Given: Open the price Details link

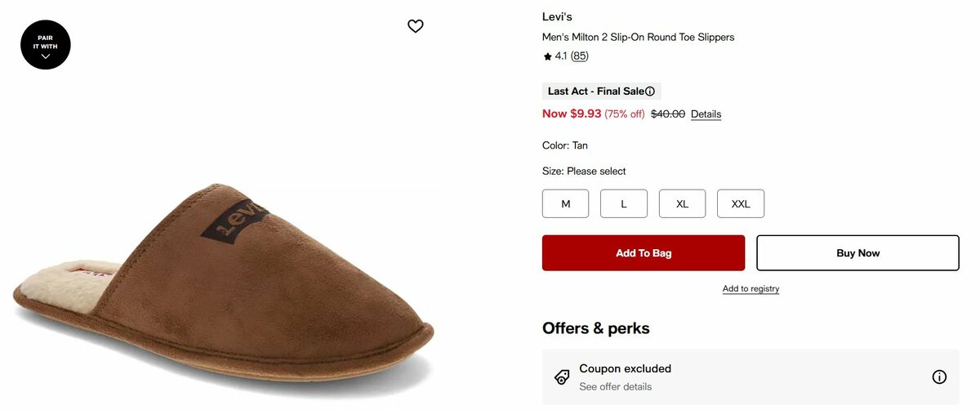Looking at the screenshot, I should tap(706, 114).
